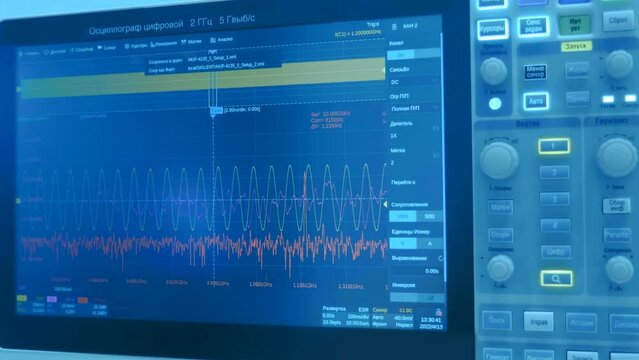Viewport: 639px width, 360px height.
Task: Select vertical channel 1 button
Action: (553, 146)
